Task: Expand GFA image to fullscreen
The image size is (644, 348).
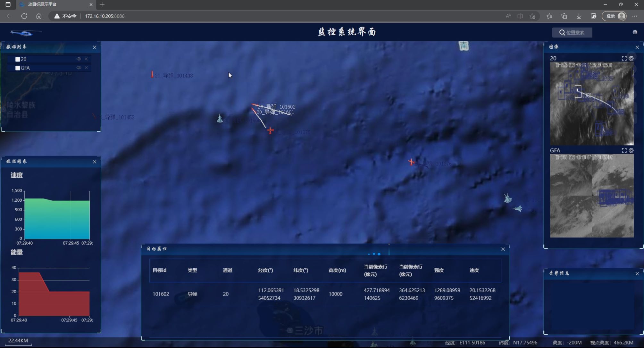Action: click(624, 150)
